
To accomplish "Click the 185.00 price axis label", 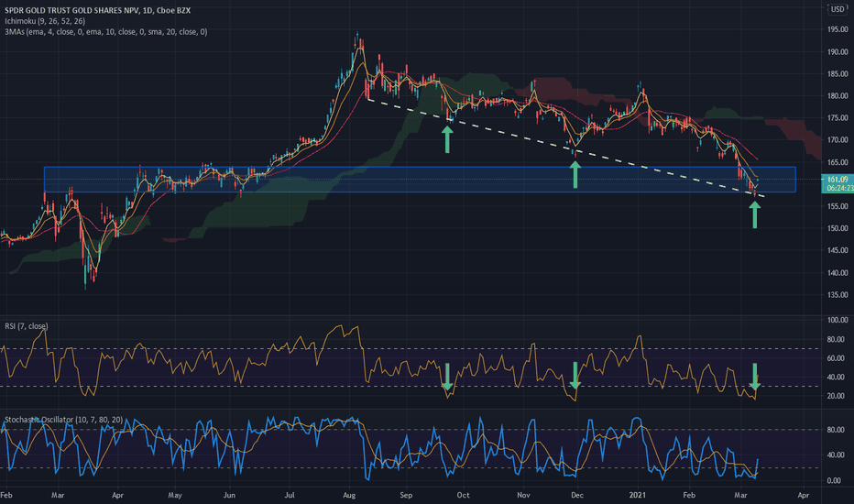I will (838, 73).
